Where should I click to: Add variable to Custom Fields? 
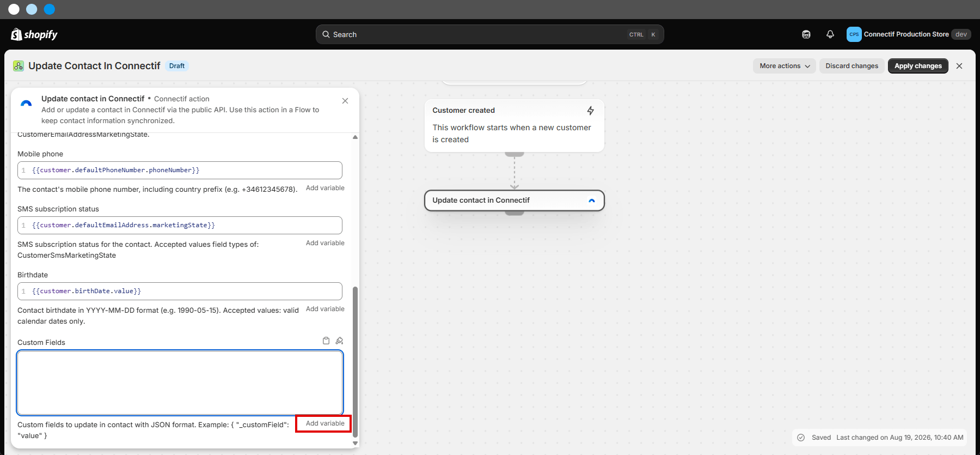325,423
